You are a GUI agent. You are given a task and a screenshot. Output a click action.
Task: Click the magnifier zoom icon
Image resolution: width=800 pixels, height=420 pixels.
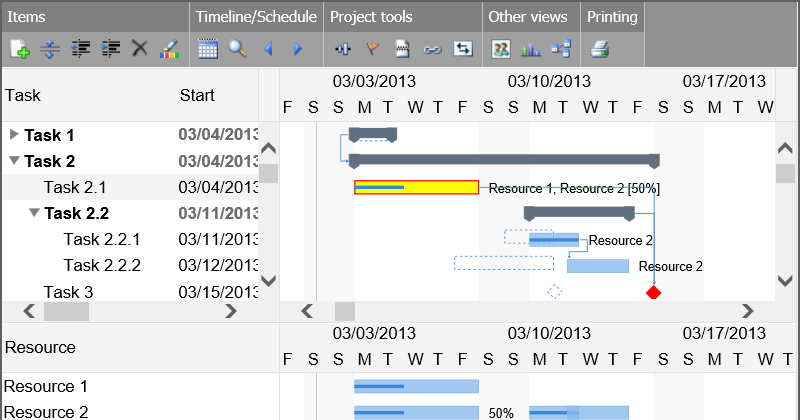pos(238,48)
